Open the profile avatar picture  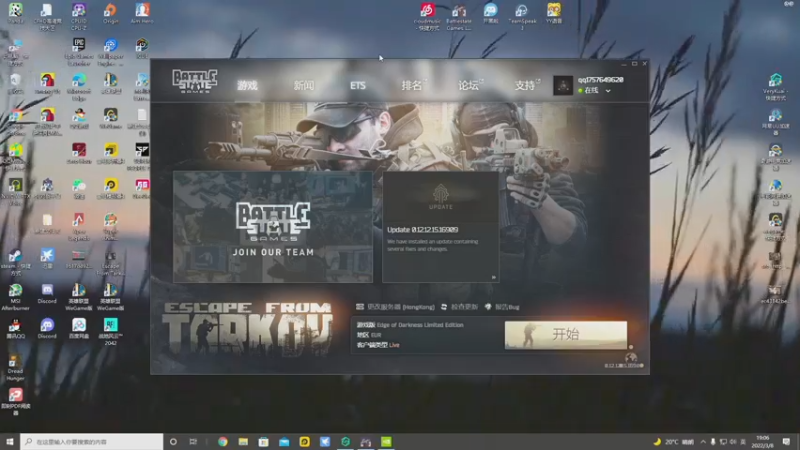563,85
